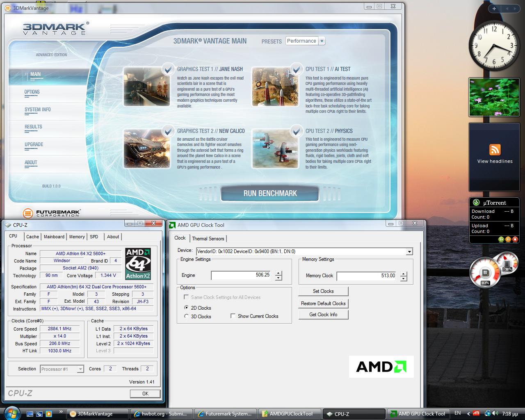Open RESULTS in 3DMark sidebar
The image size is (525, 420).
[x=33, y=127]
